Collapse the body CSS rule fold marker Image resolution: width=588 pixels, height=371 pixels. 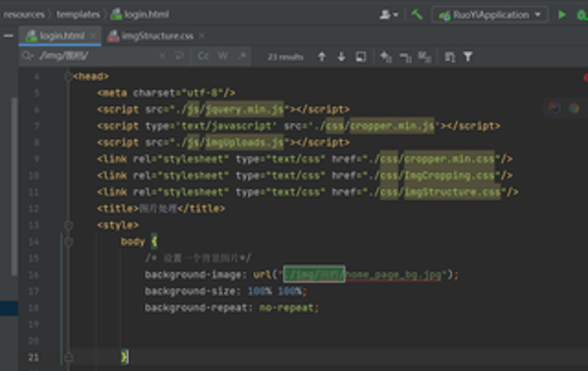click(x=69, y=242)
